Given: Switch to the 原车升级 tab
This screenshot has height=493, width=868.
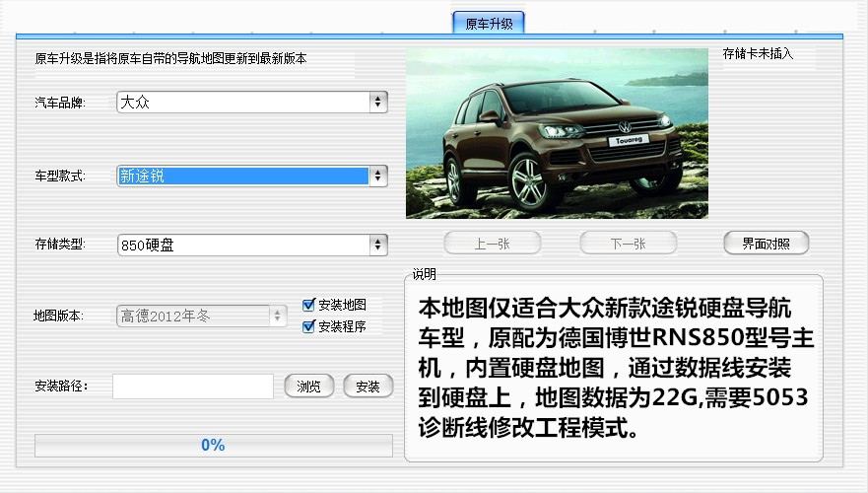Looking at the screenshot, I should coord(489,24).
